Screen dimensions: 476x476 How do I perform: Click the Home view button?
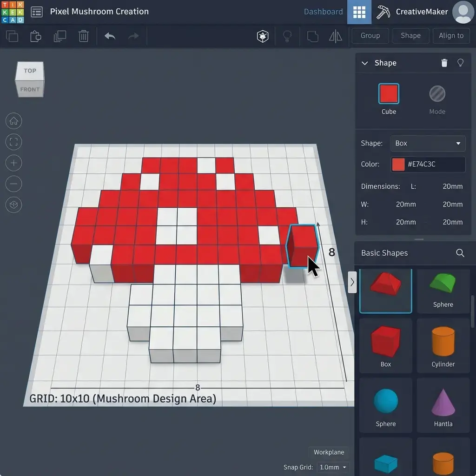pyautogui.click(x=13, y=121)
